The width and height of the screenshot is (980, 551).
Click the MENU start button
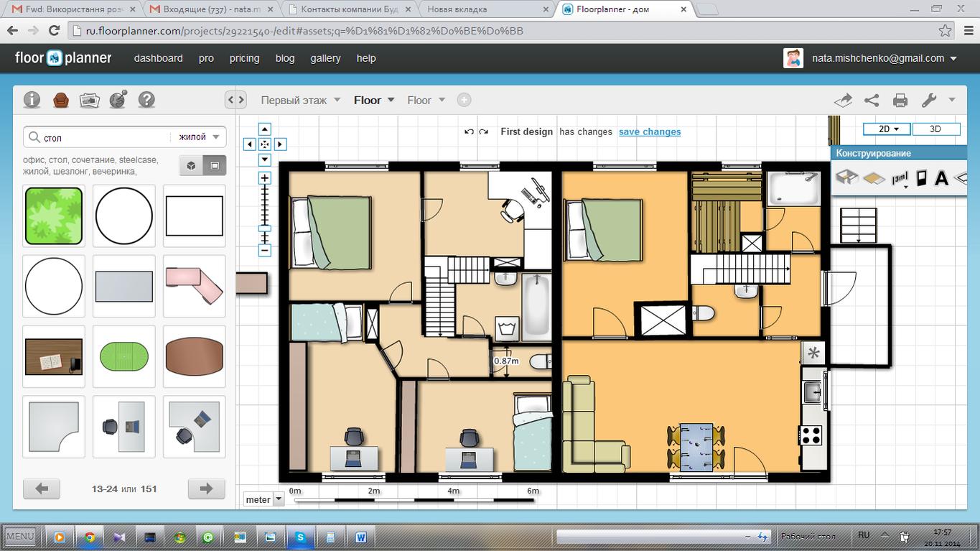click(x=21, y=536)
